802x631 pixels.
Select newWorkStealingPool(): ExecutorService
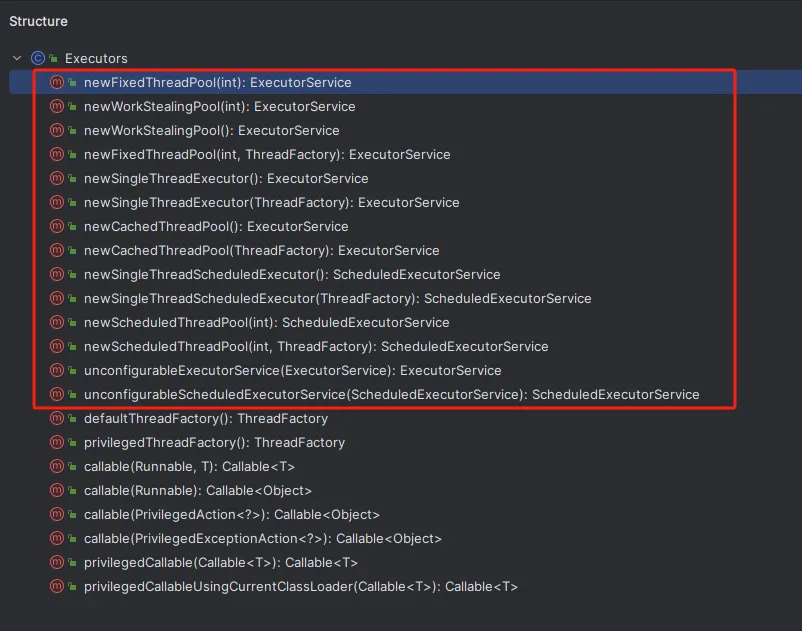(211, 130)
